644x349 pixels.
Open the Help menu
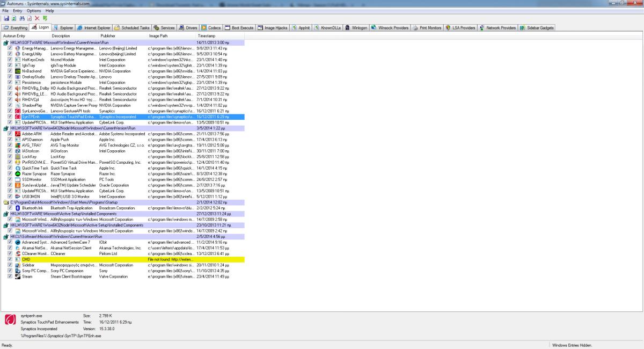pos(49,11)
